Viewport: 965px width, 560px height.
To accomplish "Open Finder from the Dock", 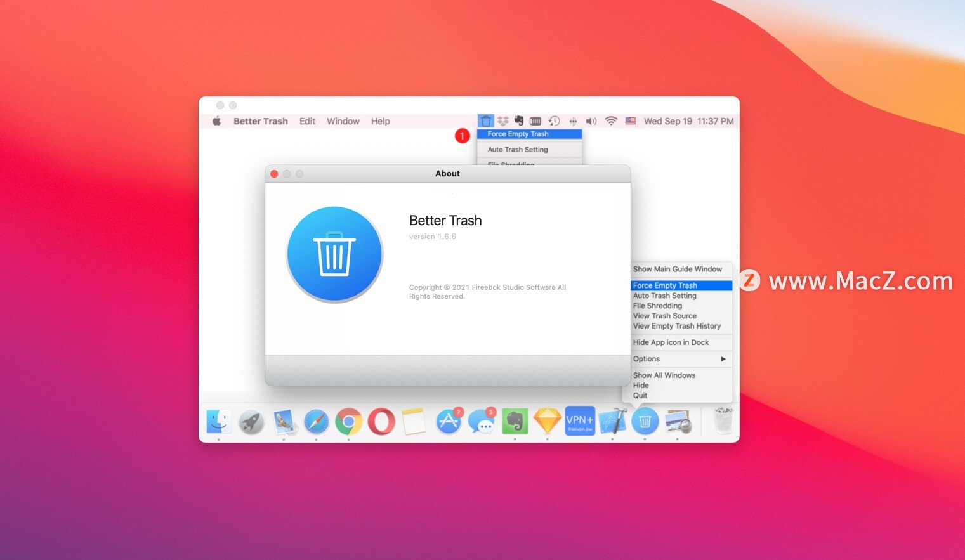I will tap(218, 421).
